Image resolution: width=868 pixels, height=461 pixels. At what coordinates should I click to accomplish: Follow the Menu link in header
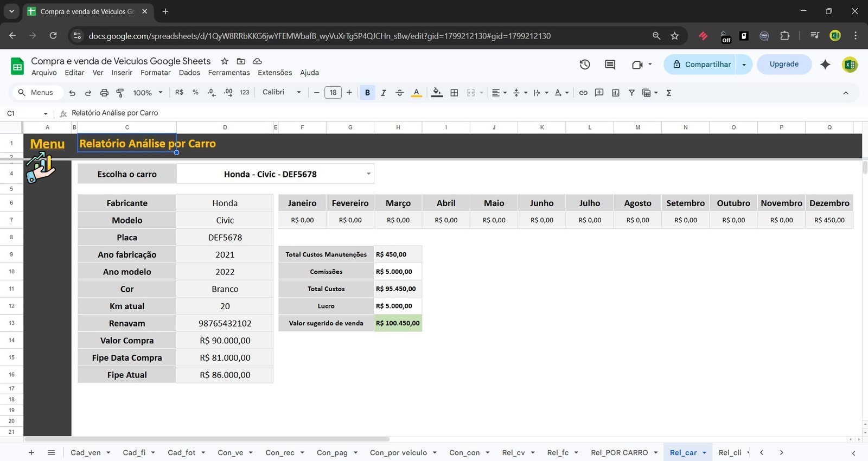47,144
